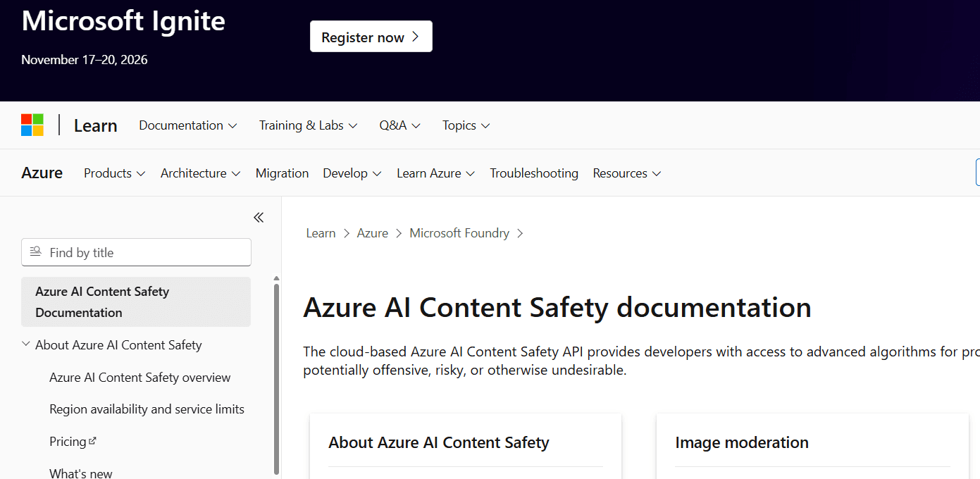Open the Documentation dropdown menu
980x479 pixels.
coord(188,125)
